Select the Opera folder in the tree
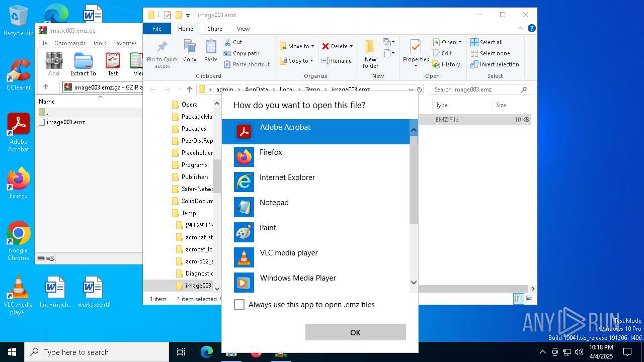Screen dimensions: 644x362 (x=190, y=105)
